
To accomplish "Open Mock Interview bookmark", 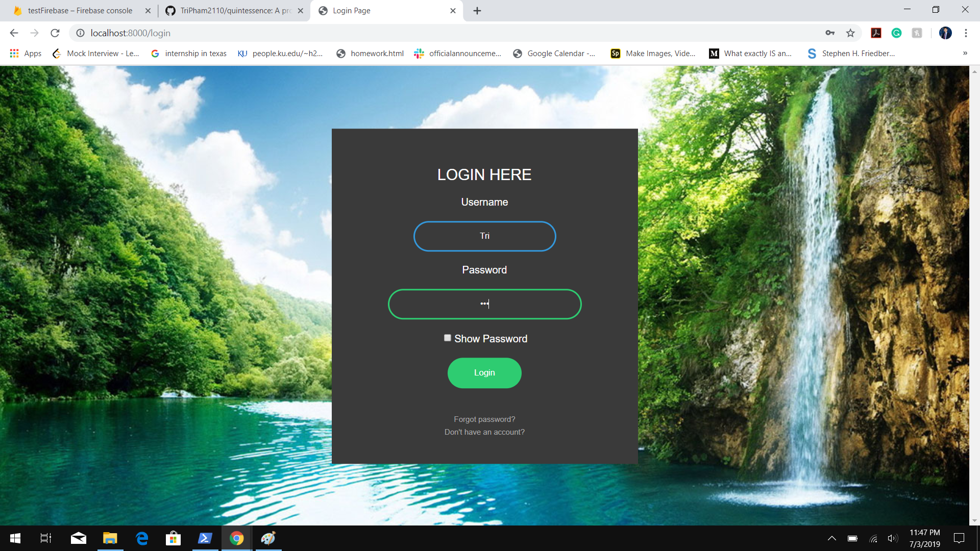I will click(96, 54).
